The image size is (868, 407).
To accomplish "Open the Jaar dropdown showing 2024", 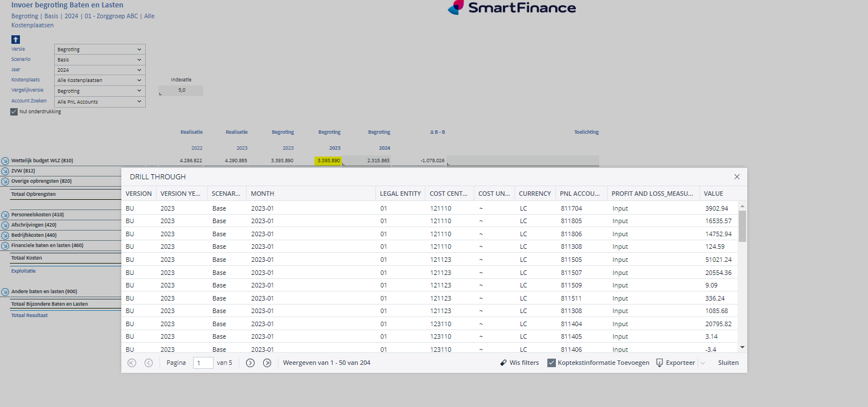I will click(x=100, y=70).
